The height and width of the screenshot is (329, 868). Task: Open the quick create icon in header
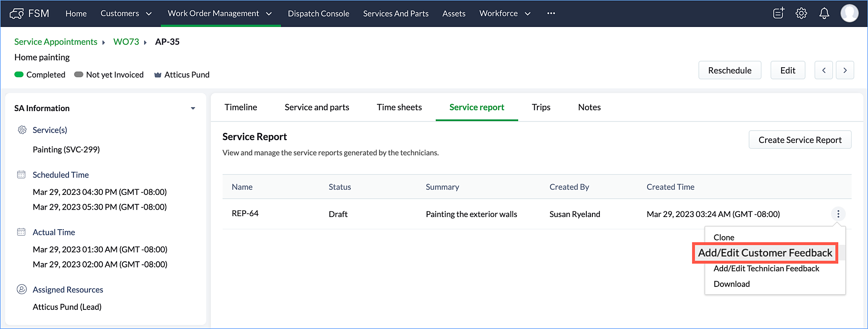pos(779,13)
